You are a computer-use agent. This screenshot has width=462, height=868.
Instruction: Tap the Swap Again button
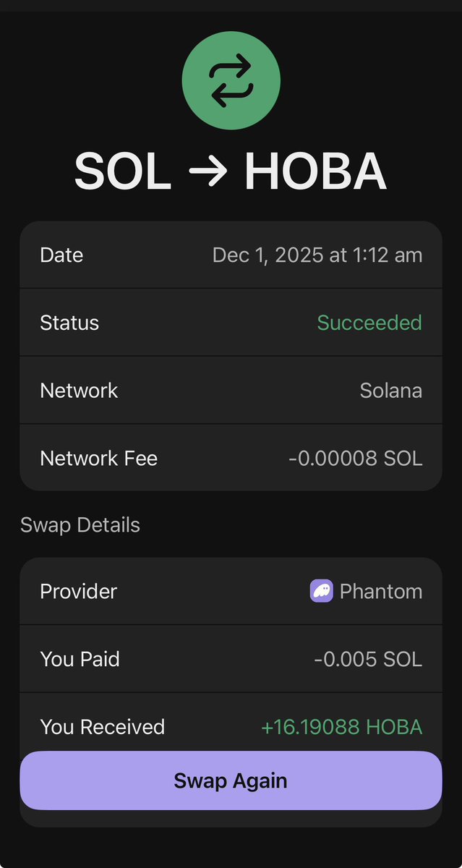click(231, 780)
